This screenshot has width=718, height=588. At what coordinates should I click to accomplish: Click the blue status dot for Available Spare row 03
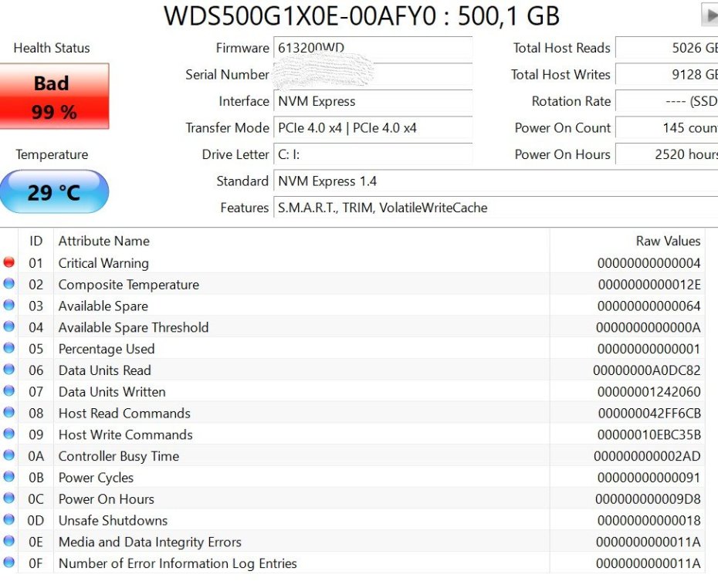click(x=8, y=306)
